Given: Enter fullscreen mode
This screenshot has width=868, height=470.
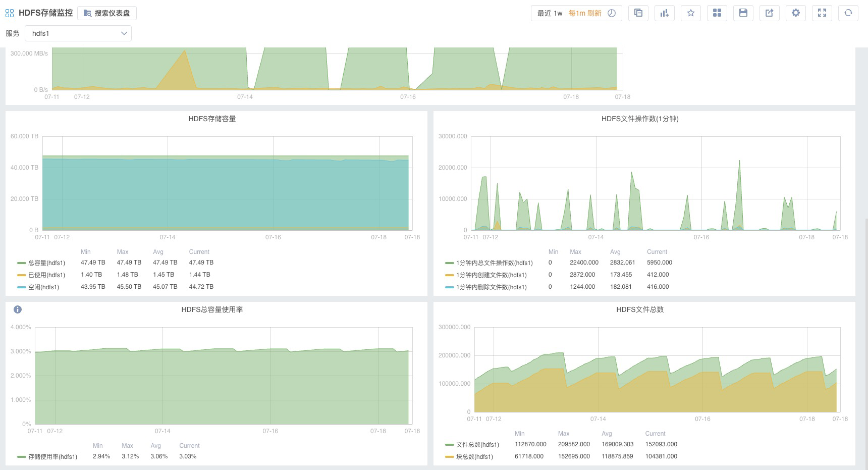Looking at the screenshot, I should 822,13.
